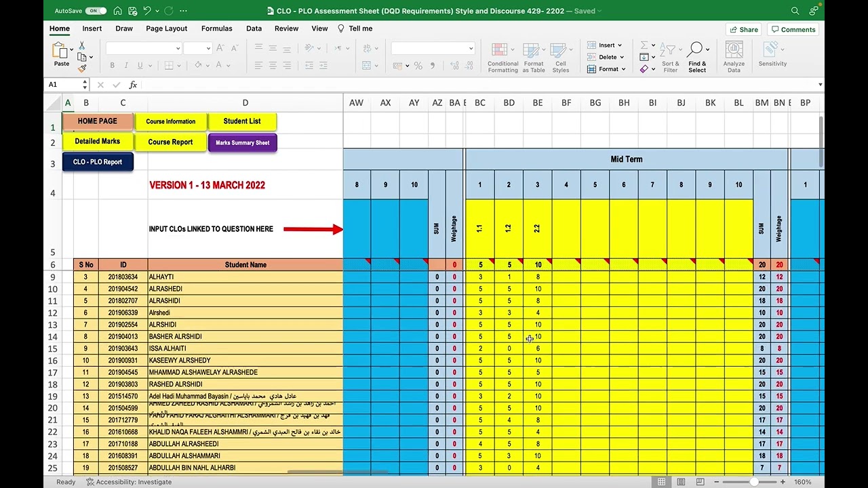Adjust the zoom slider knob
The image size is (868, 488).
click(753, 482)
